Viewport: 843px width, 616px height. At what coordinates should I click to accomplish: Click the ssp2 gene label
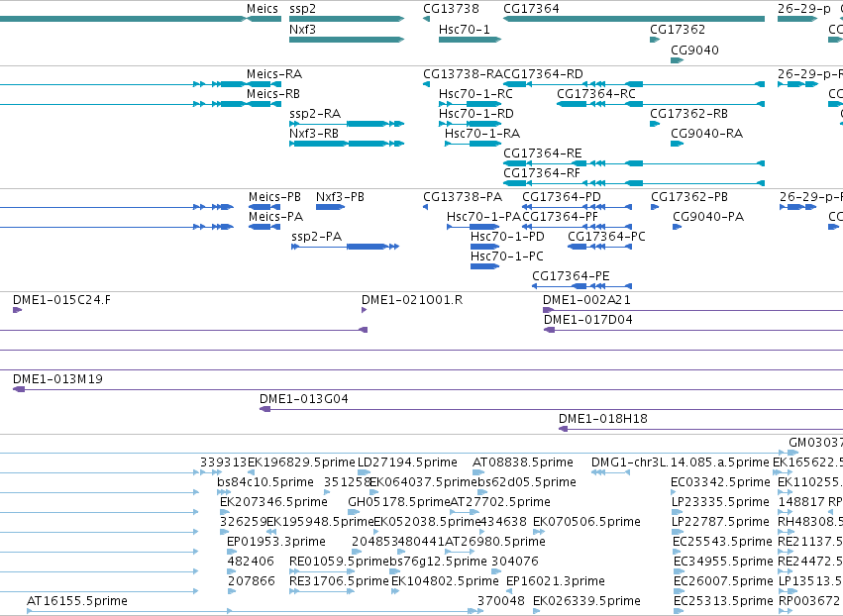(303, 9)
